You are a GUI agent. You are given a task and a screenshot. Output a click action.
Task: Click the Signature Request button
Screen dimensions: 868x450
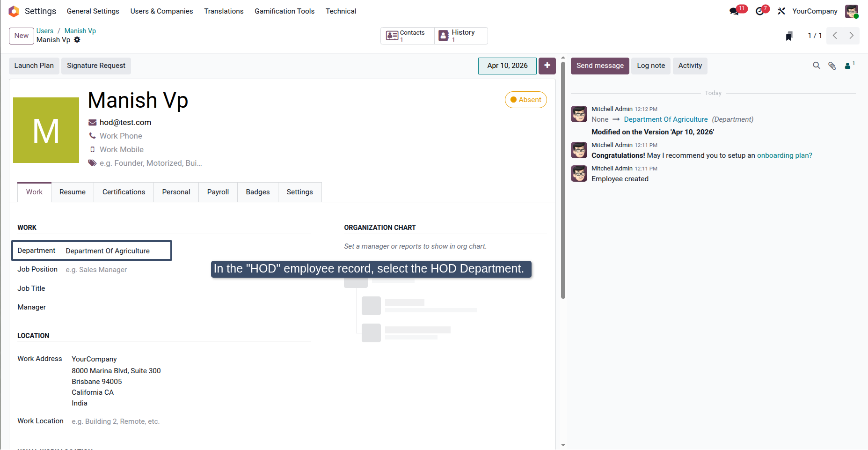click(x=96, y=66)
